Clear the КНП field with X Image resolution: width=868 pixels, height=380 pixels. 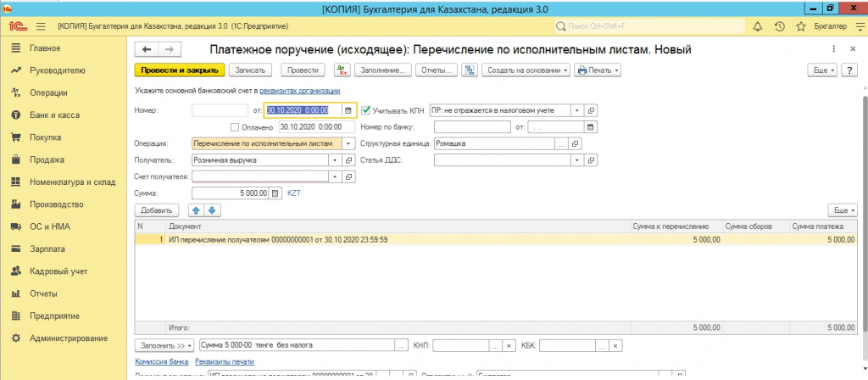(x=509, y=345)
